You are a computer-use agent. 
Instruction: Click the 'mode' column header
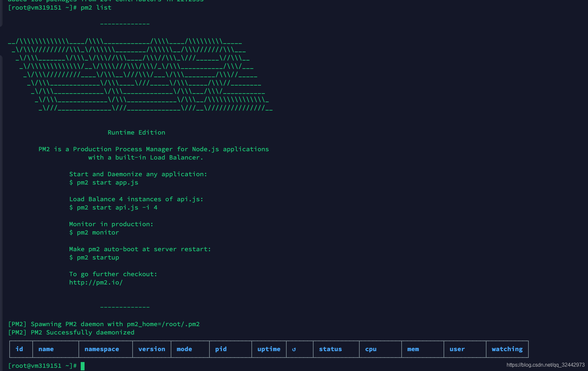[184, 349]
